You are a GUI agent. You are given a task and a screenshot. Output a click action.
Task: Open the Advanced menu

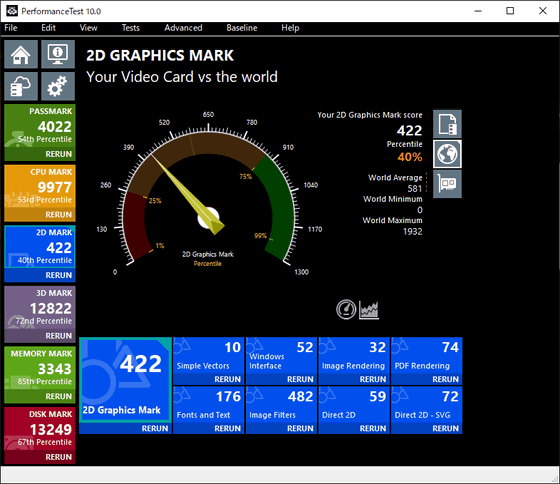tap(183, 28)
